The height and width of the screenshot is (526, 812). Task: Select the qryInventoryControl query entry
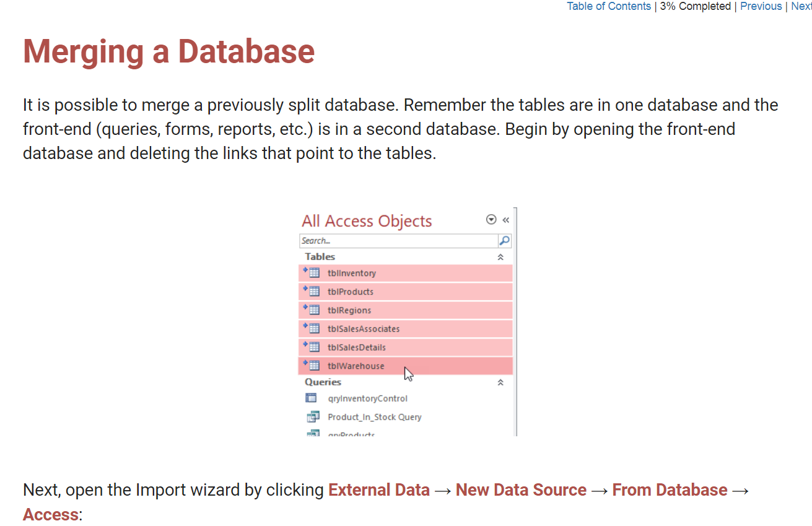tap(406, 399)
